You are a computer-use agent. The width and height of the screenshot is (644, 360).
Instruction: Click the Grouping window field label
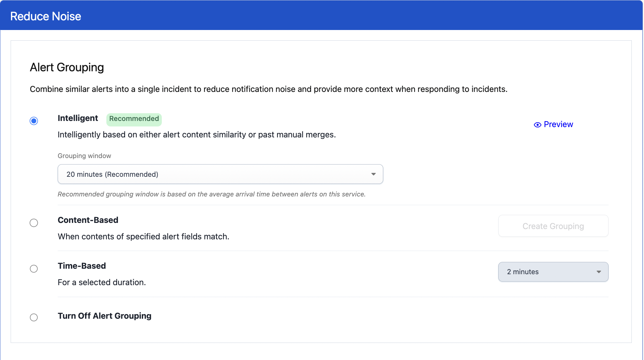coord(84,156)
